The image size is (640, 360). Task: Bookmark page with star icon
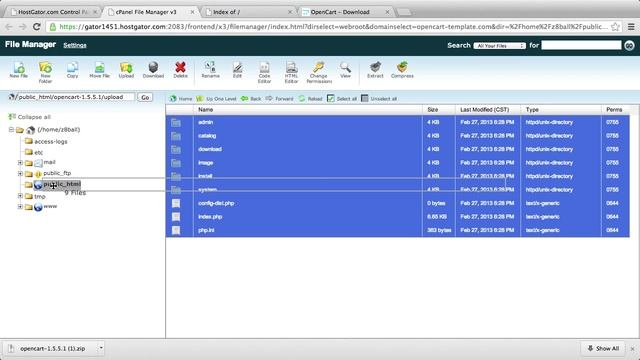coord(615,27)
